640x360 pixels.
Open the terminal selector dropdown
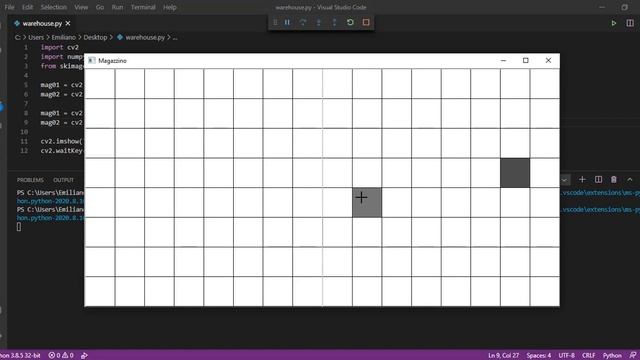point(564,180)
